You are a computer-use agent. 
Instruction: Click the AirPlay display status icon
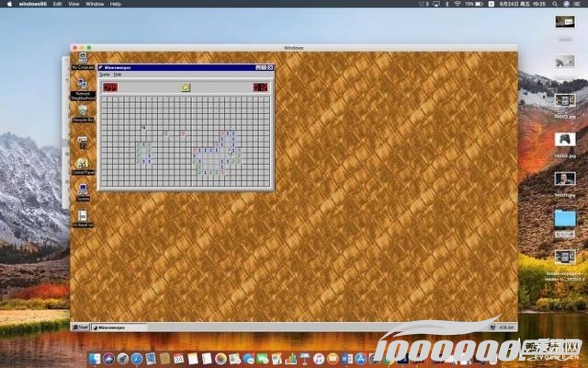[x=436, y=4]
